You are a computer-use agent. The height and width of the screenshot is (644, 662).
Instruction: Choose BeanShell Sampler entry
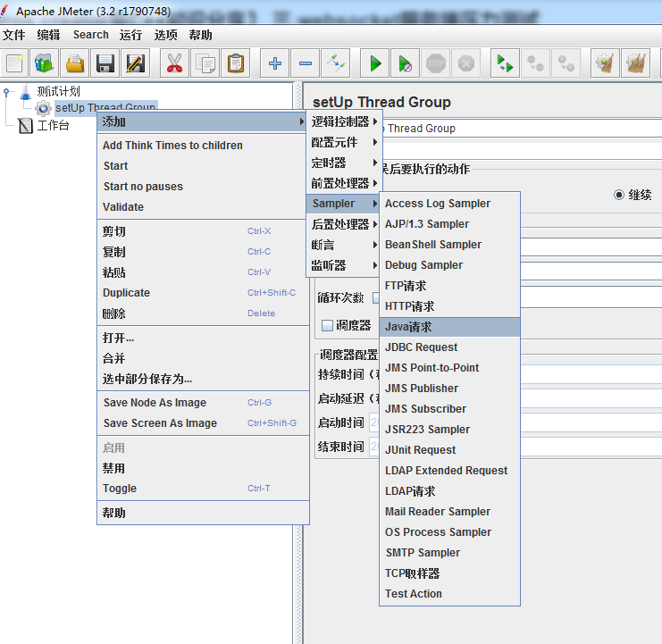[449, 245]
